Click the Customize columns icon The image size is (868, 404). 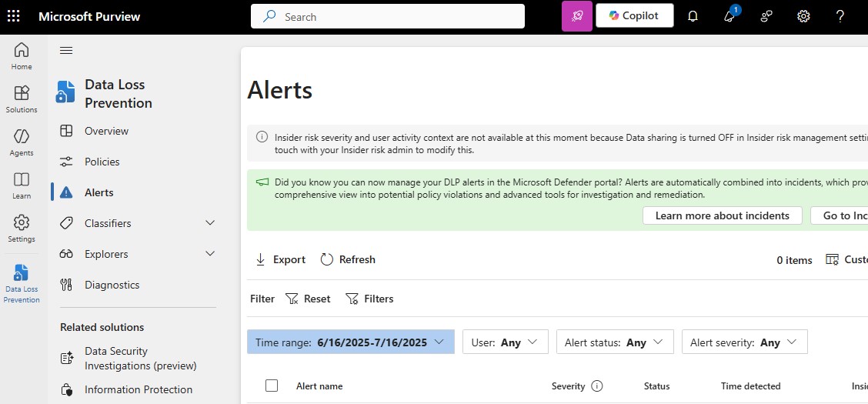pyautogui.click(x=832, y=259)
